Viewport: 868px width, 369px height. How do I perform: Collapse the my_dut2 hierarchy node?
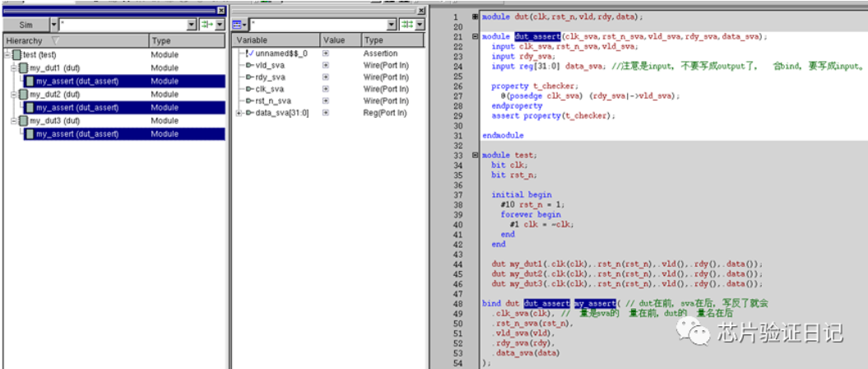[12, 94]
